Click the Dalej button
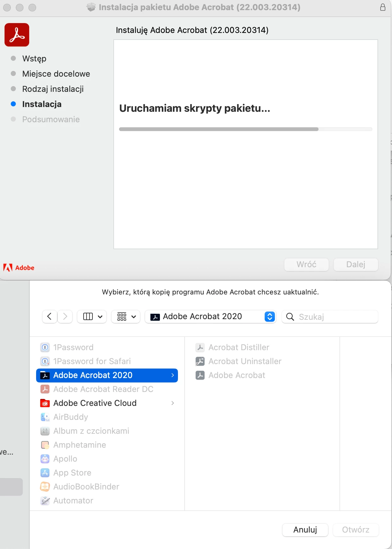This screenshot has height=549, width=392. click(x=356, y=264)
